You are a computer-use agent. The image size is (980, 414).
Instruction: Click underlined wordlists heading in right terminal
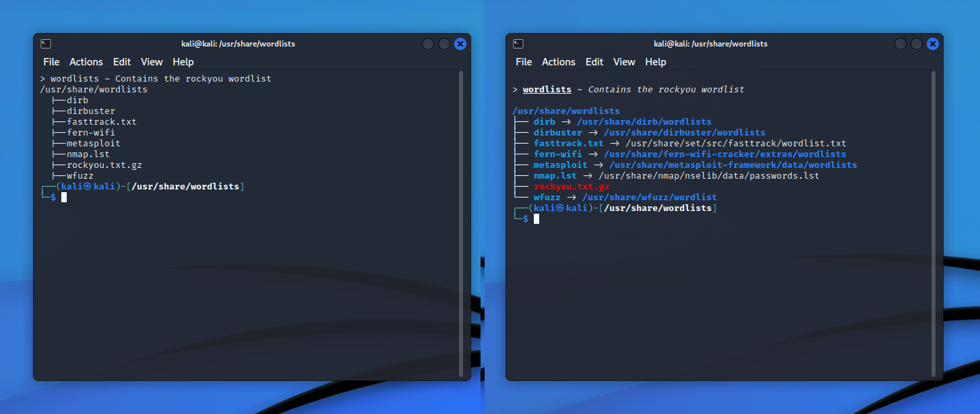tap(547, 90)
